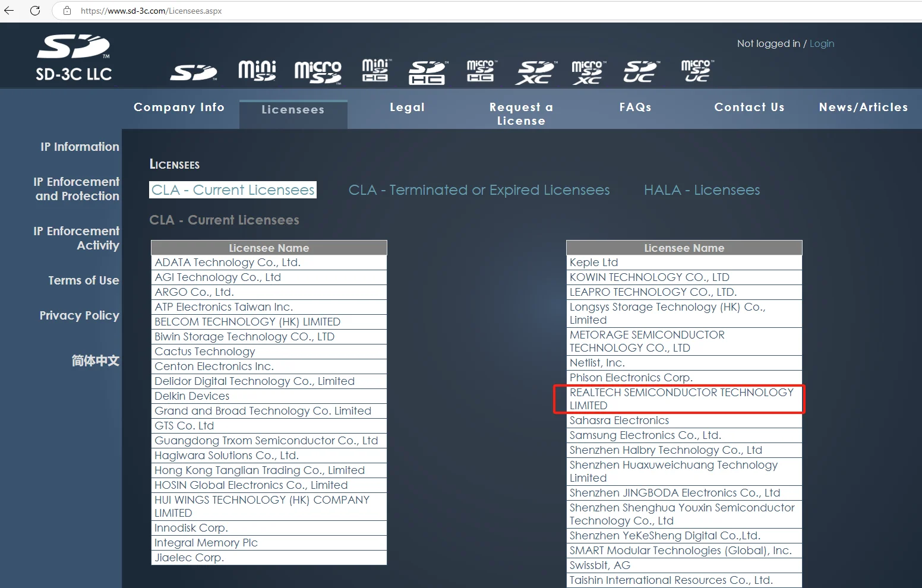Switch to HALA - Licensees tab
Image resolution: width=922 pixels, height=588 pixels.
[702, 190]
